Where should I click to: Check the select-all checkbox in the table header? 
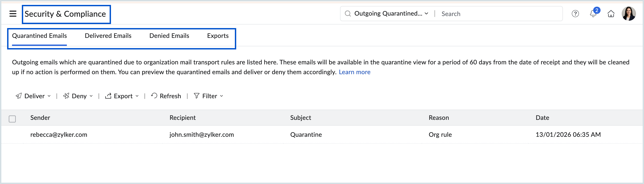tap(12, 119)
